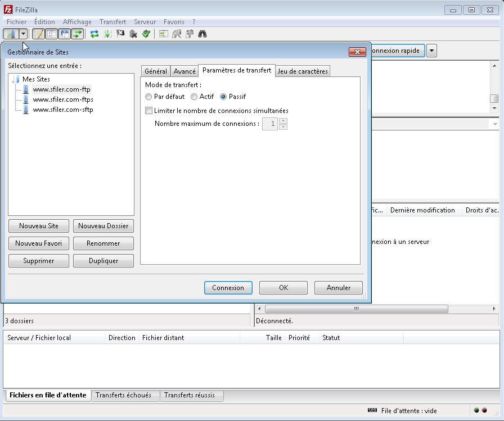Screen dimensions: 504x421
Task: Open Connexion rapide history dropdown arrow
Action: (x=431, y=51)
